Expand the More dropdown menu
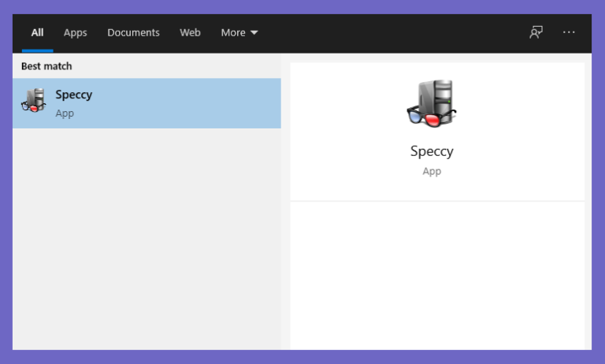Viewport: 605px width, 364px height. click(x=239, y=33)
